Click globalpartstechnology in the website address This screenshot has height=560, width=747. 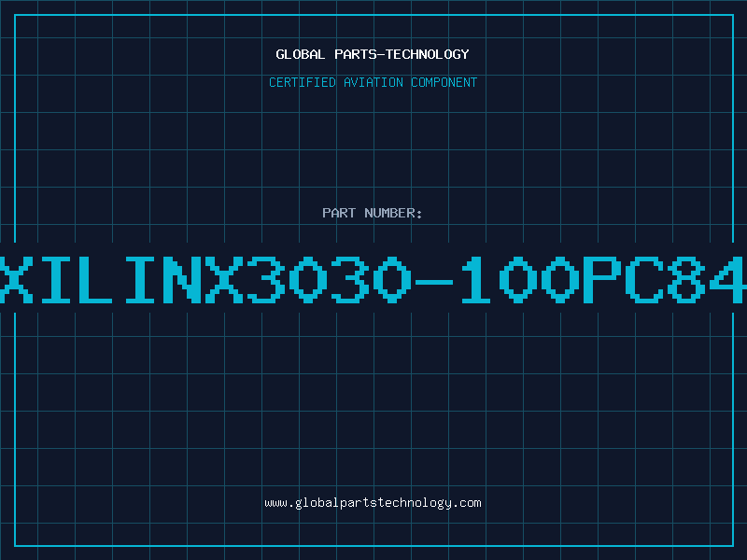tap(373, 503)
